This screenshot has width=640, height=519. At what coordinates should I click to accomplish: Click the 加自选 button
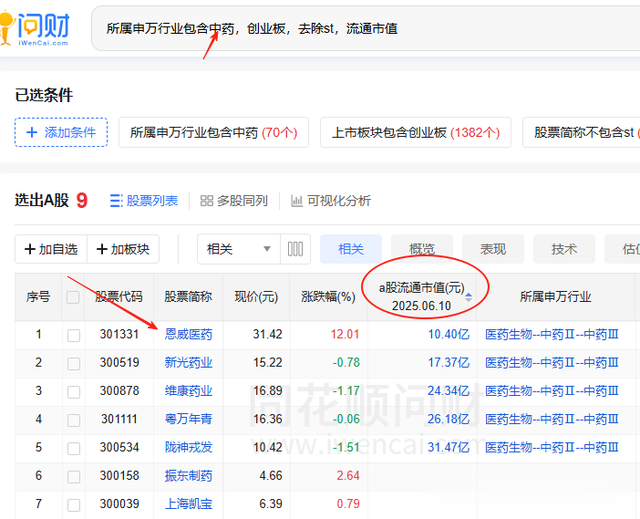[x=51, y=249]
